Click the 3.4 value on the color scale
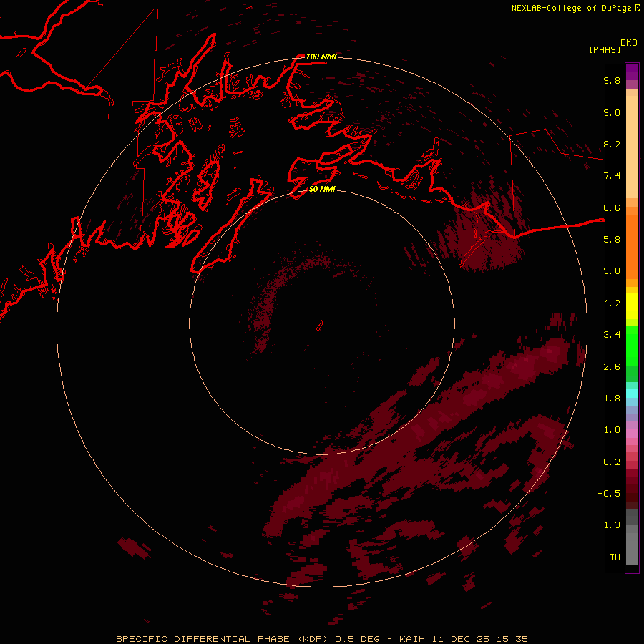 [612, 335]
